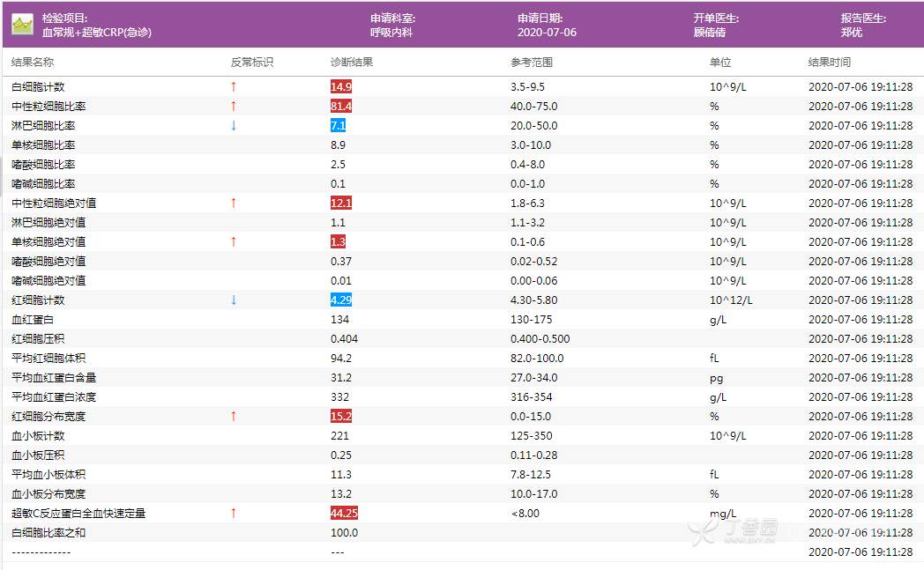
Task: Click the red up arrow for 红细胞分布宽度
Action: point(234,416)
